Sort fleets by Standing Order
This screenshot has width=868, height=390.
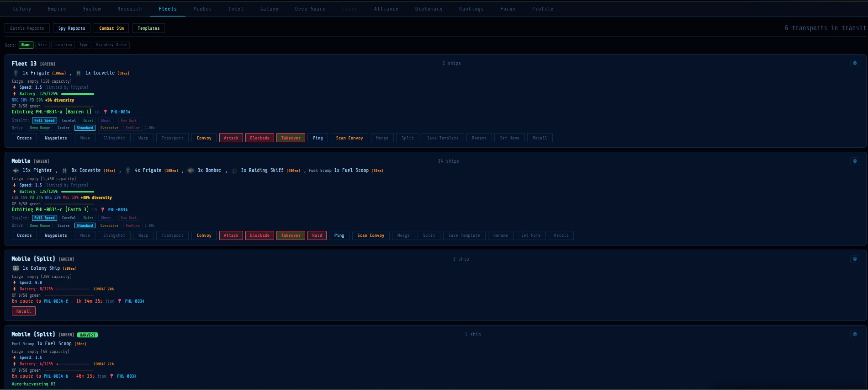pyautogui.click(x=111, y=45)
